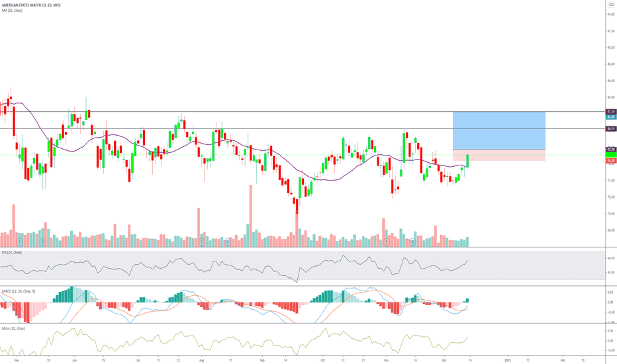
Task: Click the Sep date label on time axis
Action: click(262, 360)
